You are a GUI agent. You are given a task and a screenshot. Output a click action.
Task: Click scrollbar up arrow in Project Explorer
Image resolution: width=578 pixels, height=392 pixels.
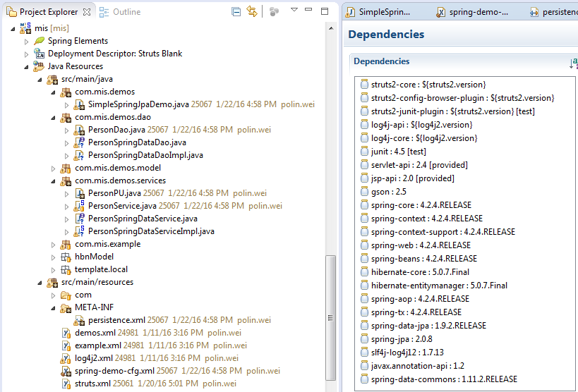click(331, 28)
